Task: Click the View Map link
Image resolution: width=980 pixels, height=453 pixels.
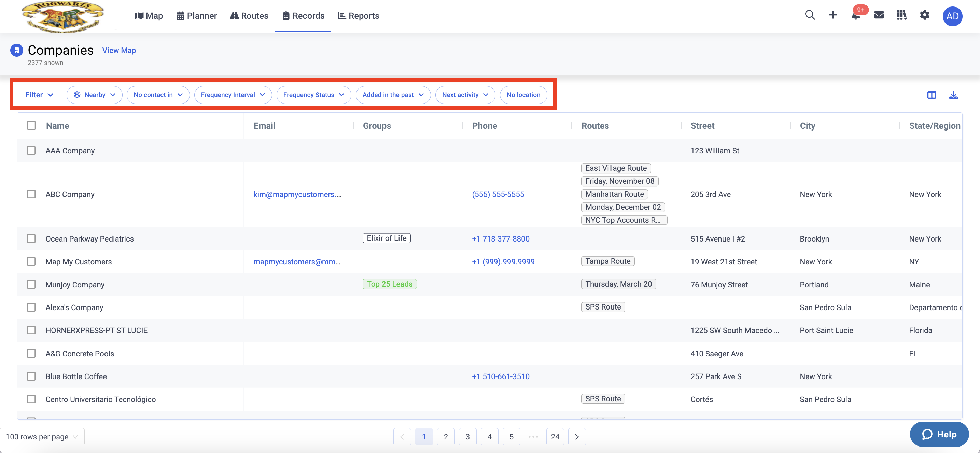Action: click(119, 50)
